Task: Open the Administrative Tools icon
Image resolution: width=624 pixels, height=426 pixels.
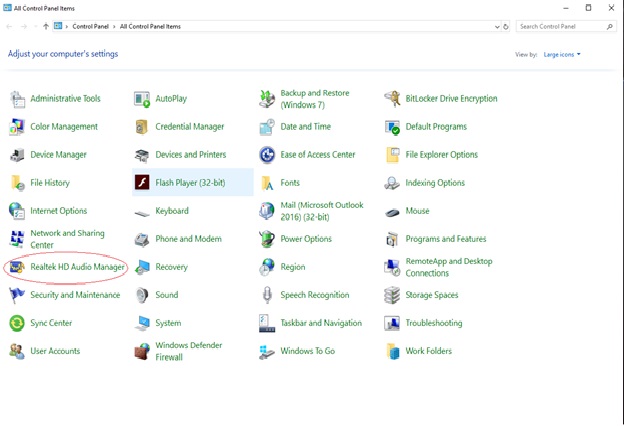Action: 18,99
